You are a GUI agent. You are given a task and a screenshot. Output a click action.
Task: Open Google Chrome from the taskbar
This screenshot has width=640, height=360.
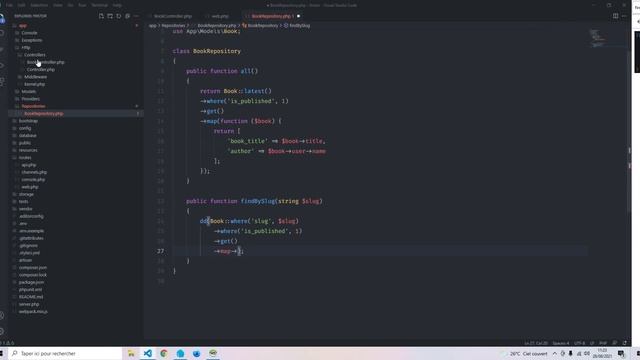[164, 353]
